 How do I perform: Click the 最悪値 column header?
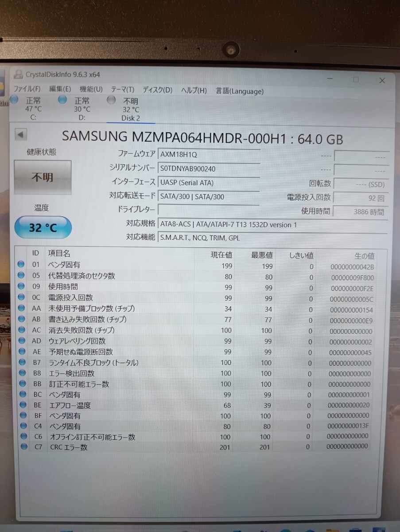point(262,255)
